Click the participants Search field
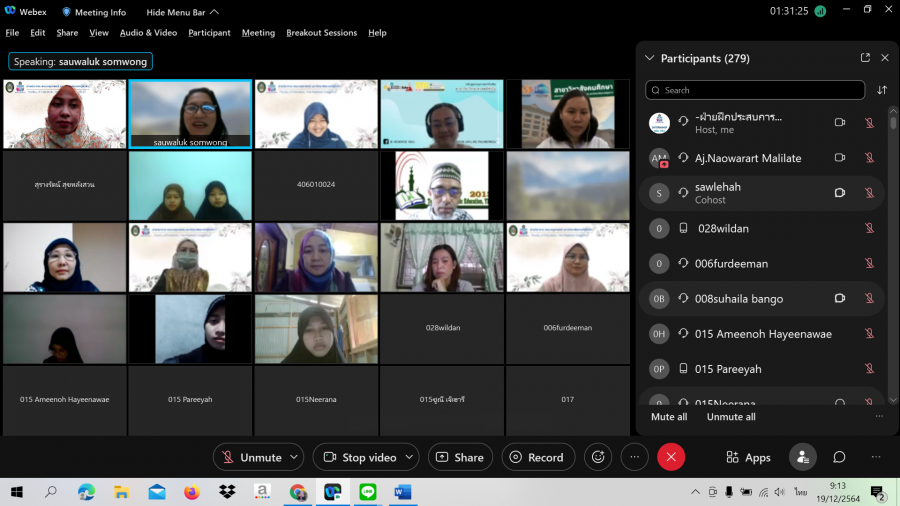This screenshot has width=900, height=506. [x=755, y=90]
